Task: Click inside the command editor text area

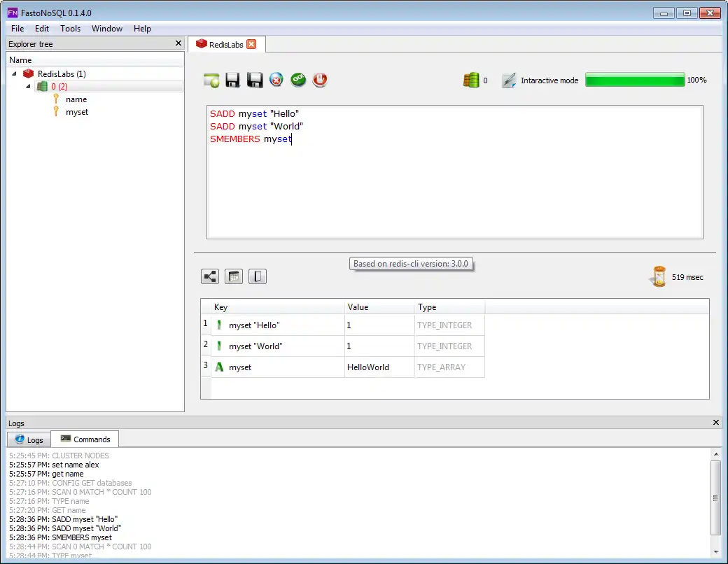Action: pos(454,172)
